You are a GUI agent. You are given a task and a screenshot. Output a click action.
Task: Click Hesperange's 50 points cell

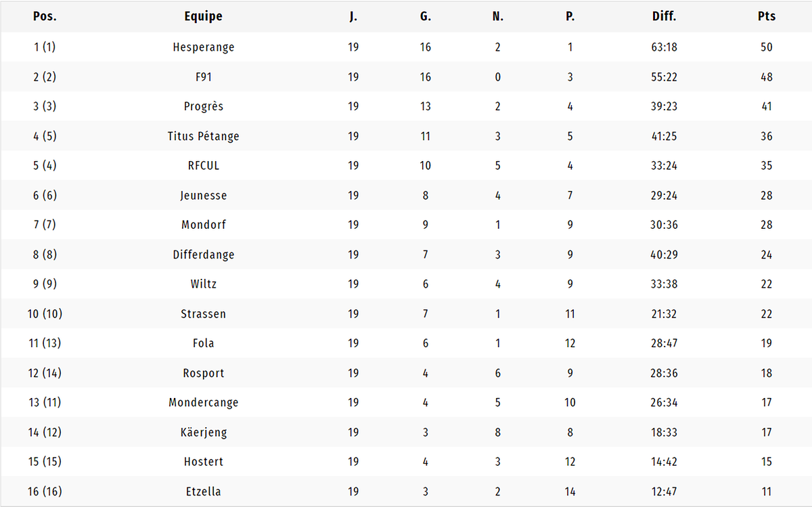pyautogui.click(x=766, y=47)
